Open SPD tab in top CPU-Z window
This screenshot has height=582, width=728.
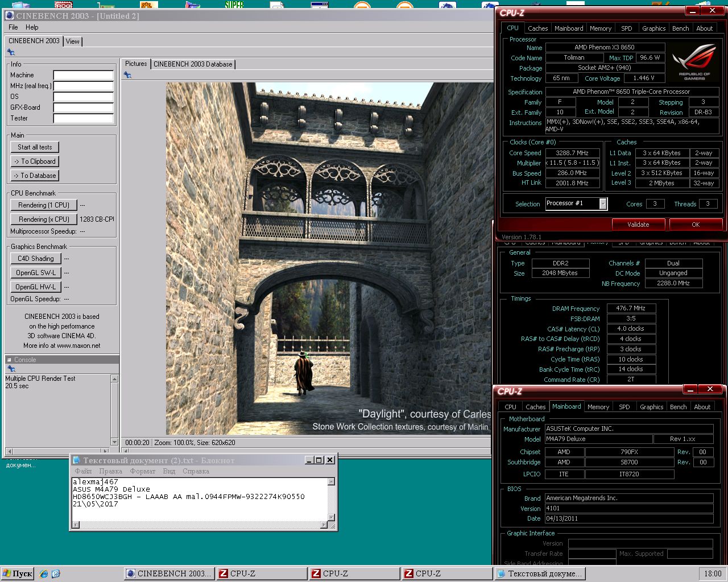tap(626, 28)
